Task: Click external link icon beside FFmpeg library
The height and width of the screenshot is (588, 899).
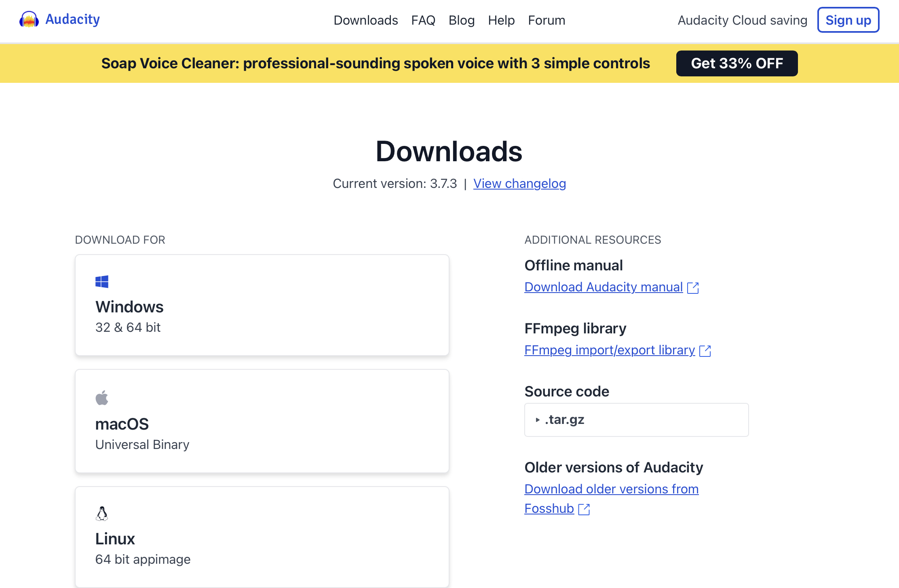Action: (705, 351)
